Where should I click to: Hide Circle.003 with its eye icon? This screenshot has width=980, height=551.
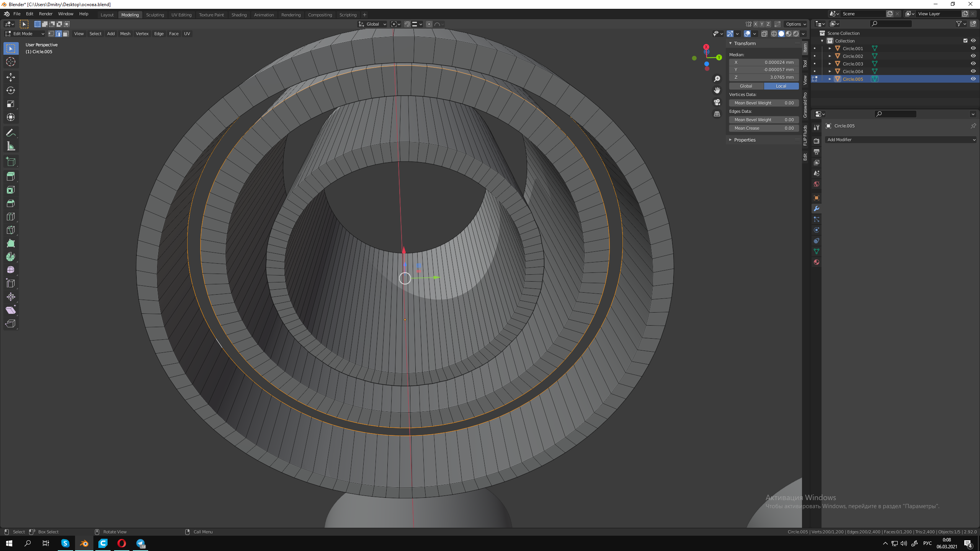[973, 64]
